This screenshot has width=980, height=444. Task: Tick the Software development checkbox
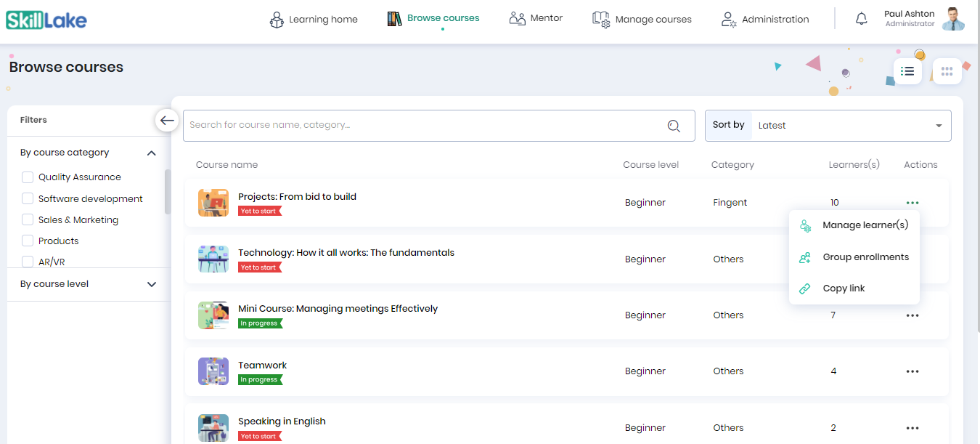coord(28,198)
